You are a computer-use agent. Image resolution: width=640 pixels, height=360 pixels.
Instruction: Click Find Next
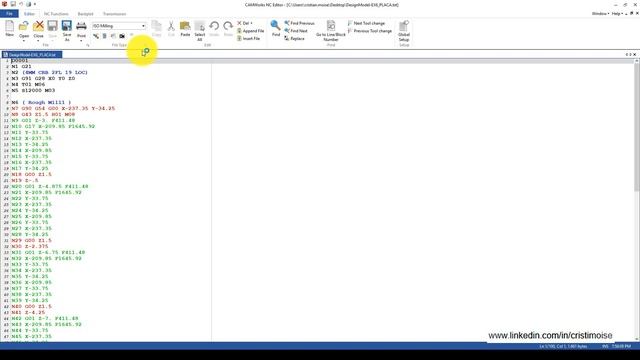[296, 31]
